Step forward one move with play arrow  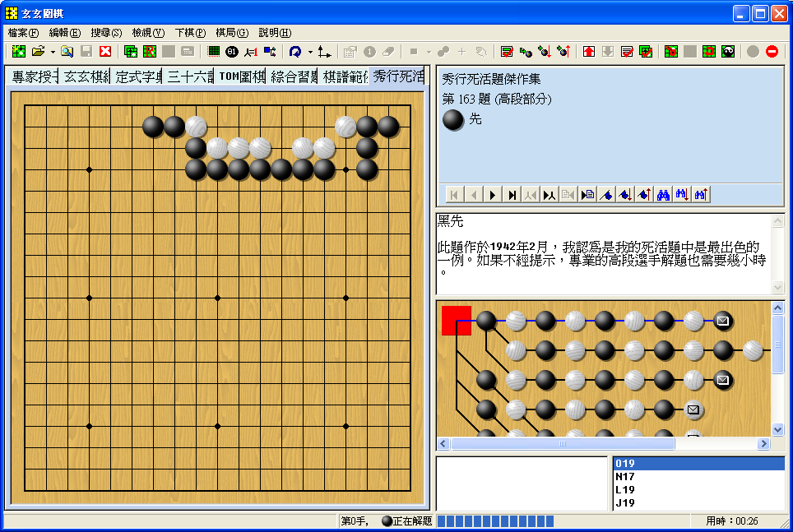493,195
